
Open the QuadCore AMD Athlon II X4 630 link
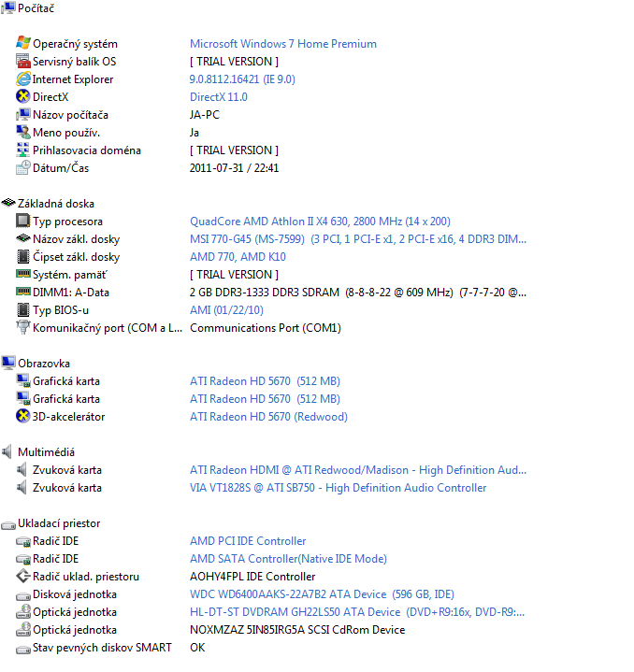320,222
